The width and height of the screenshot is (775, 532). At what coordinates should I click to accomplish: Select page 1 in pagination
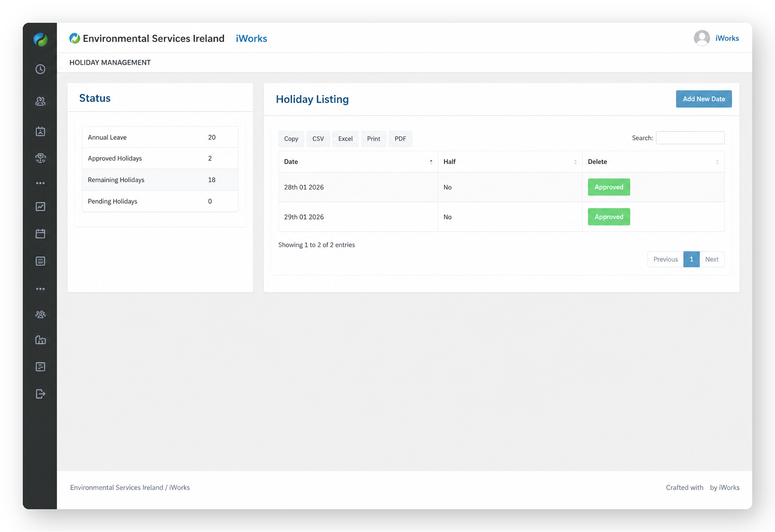coord(691,259)
